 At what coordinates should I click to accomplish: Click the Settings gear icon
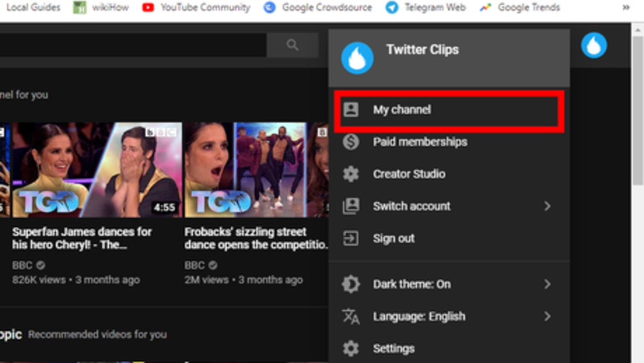pos(351,349)
